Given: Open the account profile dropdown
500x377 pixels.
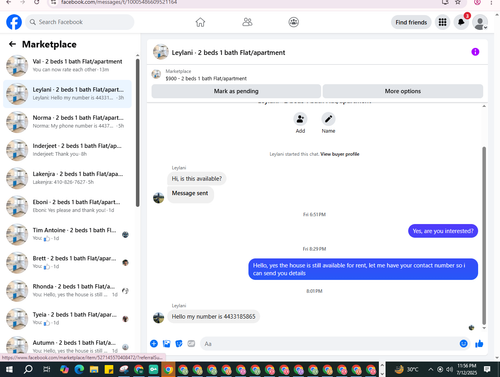Looking at the screenshot, I should (x=480, y=23).
